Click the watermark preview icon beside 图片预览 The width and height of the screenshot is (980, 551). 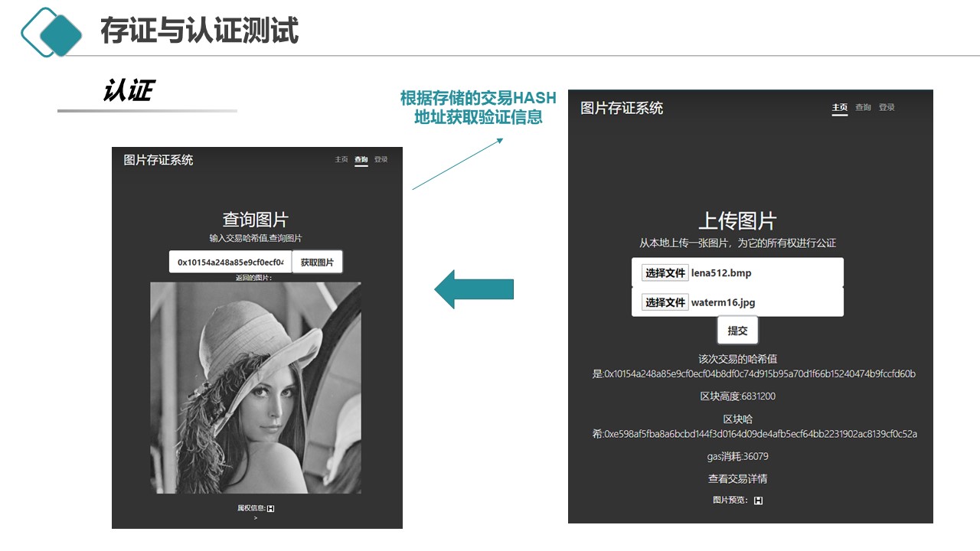coord(758,500)
